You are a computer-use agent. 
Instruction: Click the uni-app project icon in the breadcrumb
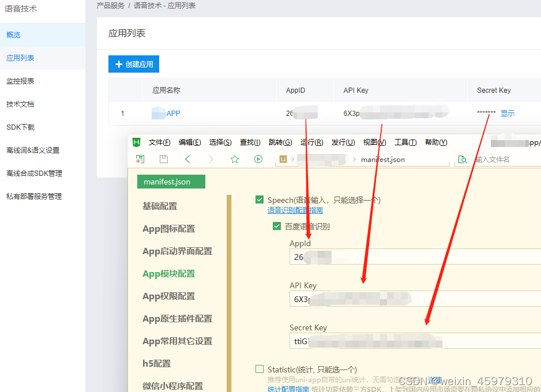(282, 160)
